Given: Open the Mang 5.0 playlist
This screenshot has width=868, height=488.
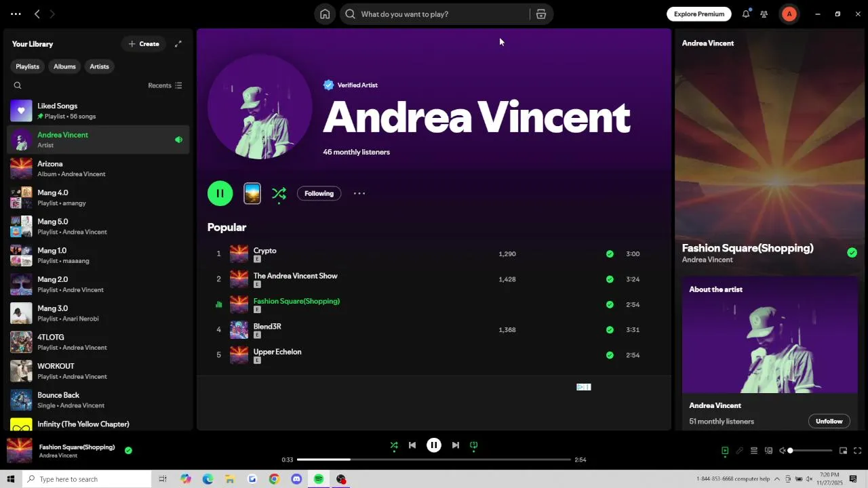Looking at the screenshot, I should 98,226.
